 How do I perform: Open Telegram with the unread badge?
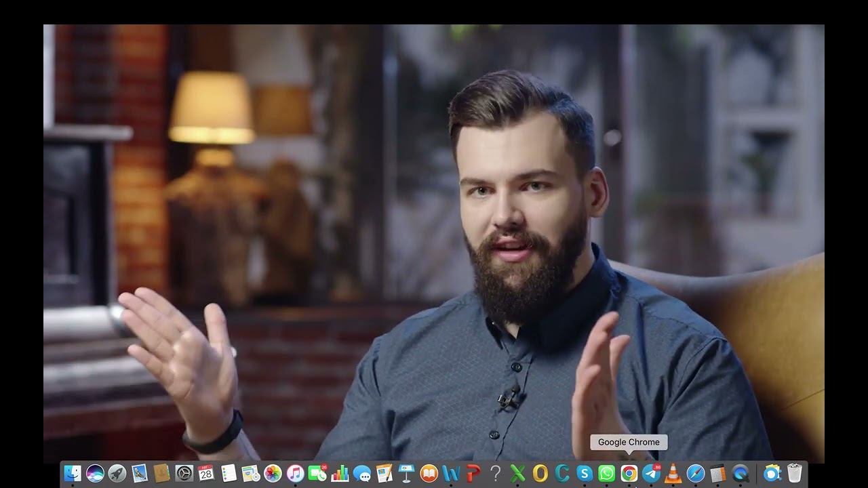651,473
